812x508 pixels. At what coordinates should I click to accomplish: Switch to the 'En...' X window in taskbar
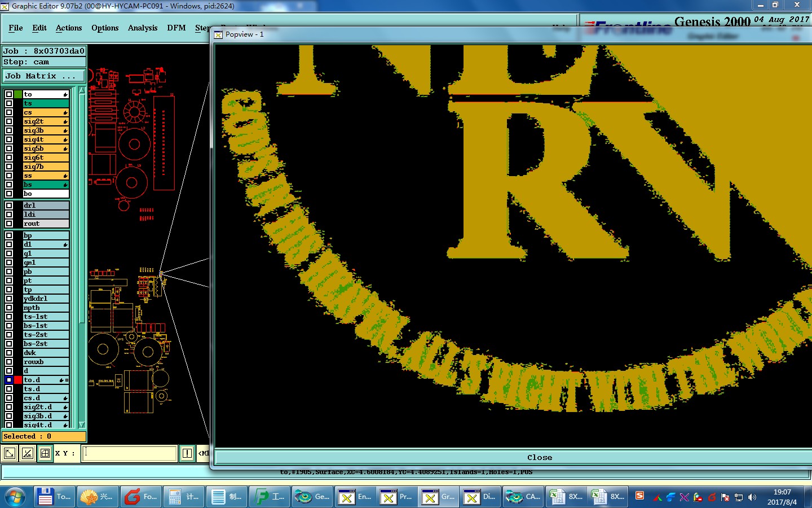pos(355,497)
